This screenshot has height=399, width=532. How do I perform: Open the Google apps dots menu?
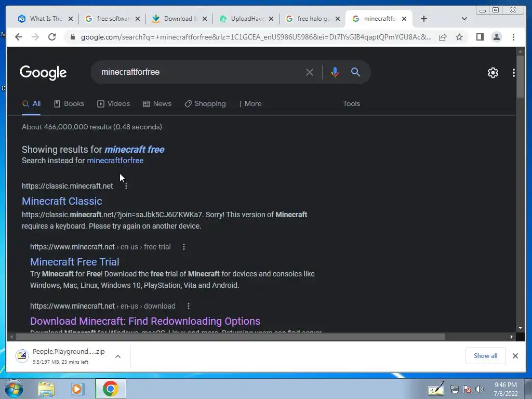tap(513, 73)
